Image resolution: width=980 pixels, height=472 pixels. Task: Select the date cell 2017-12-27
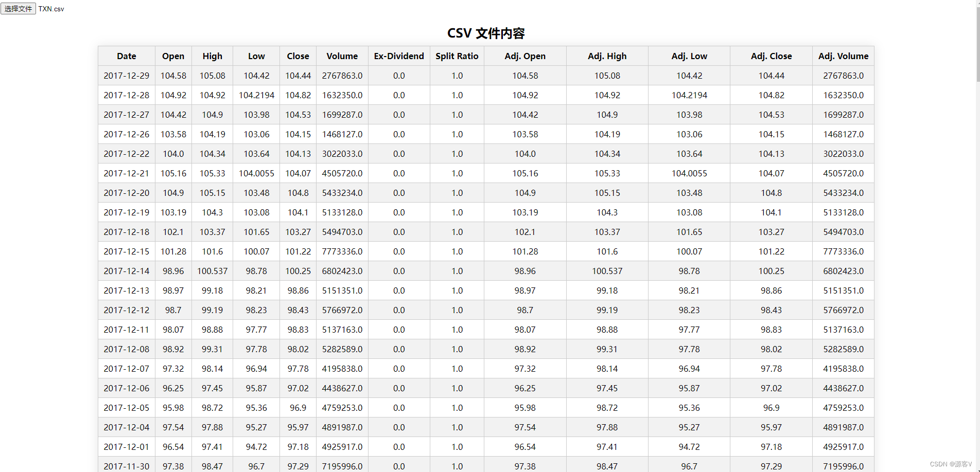pos(127,115)
